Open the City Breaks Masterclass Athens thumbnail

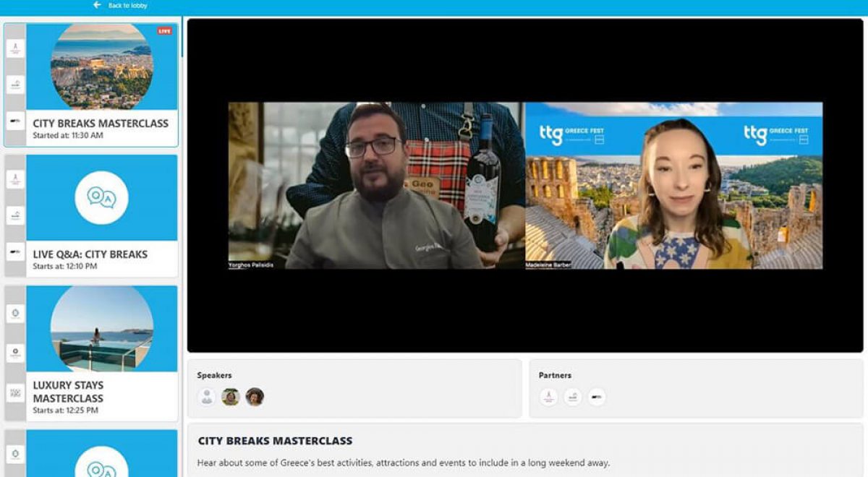click(102, 66)
